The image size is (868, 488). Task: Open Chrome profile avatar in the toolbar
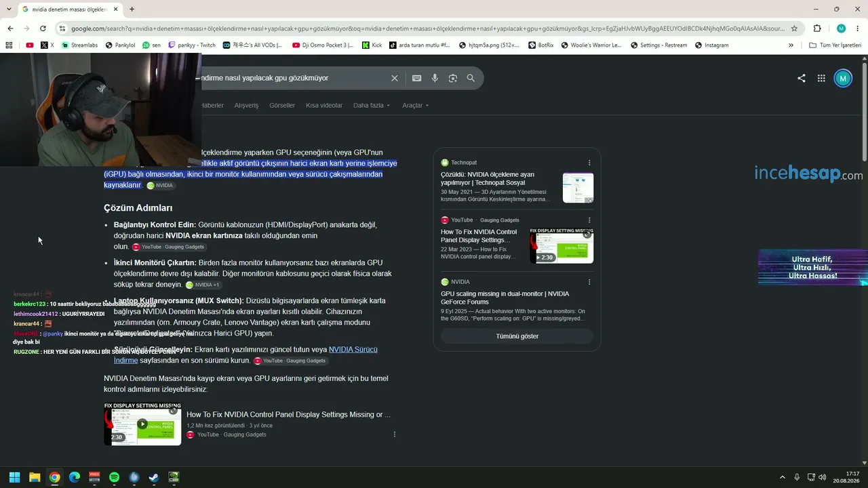point(841,28)
